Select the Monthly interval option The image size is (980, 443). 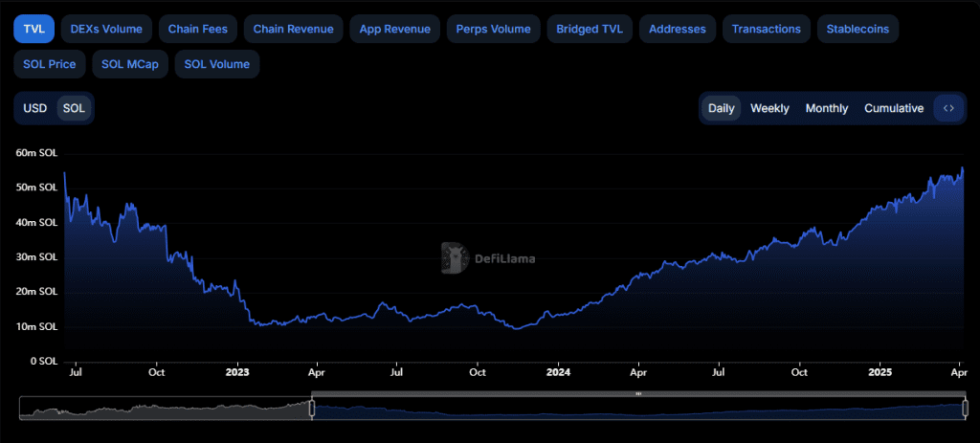[826, 108]
